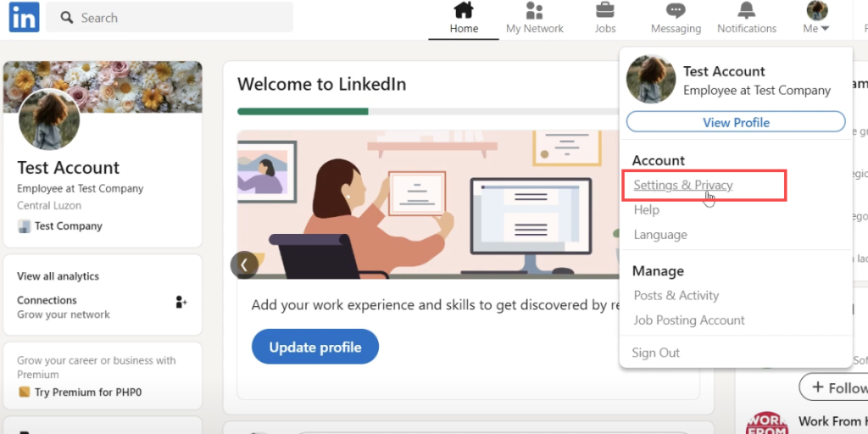Click the Test Company logo icon

pos(24,225)
